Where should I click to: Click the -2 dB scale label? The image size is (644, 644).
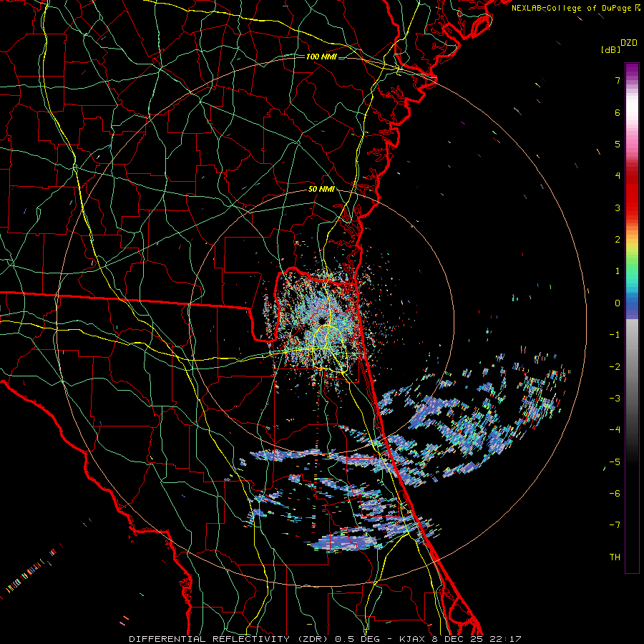click(615, 367)
